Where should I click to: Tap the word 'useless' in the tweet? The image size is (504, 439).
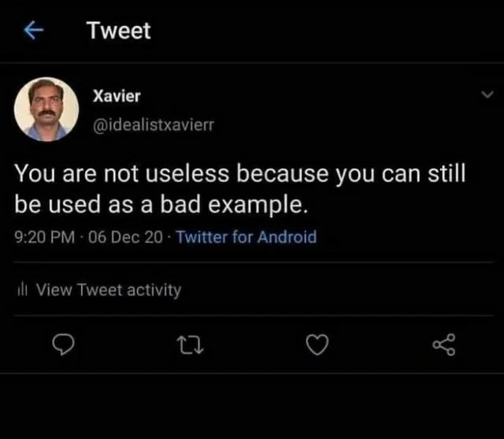[x=187, y=173]
